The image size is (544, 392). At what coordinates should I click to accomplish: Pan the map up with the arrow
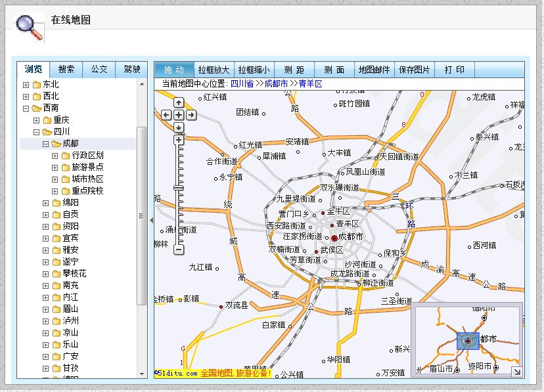pyautogui.click(x=178, y=102)
